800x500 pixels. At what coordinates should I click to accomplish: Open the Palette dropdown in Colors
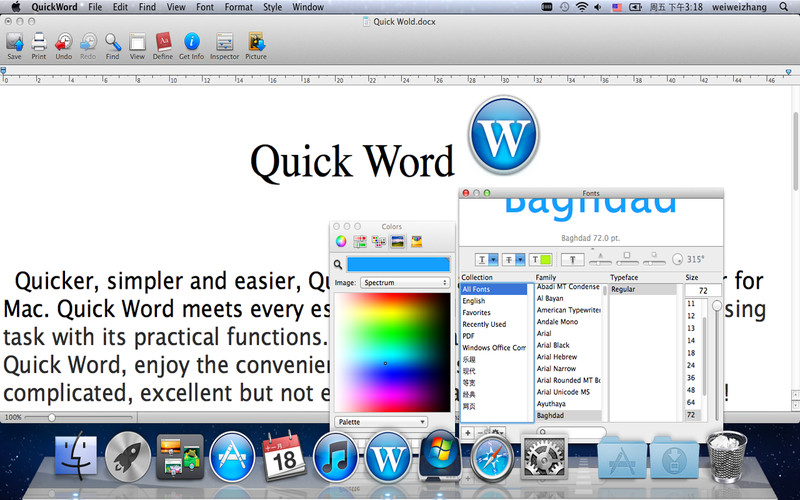point(381,422)
